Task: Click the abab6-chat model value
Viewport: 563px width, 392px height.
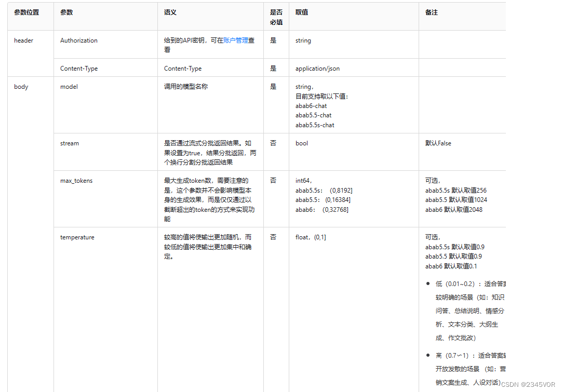Action: click(311, 106)
